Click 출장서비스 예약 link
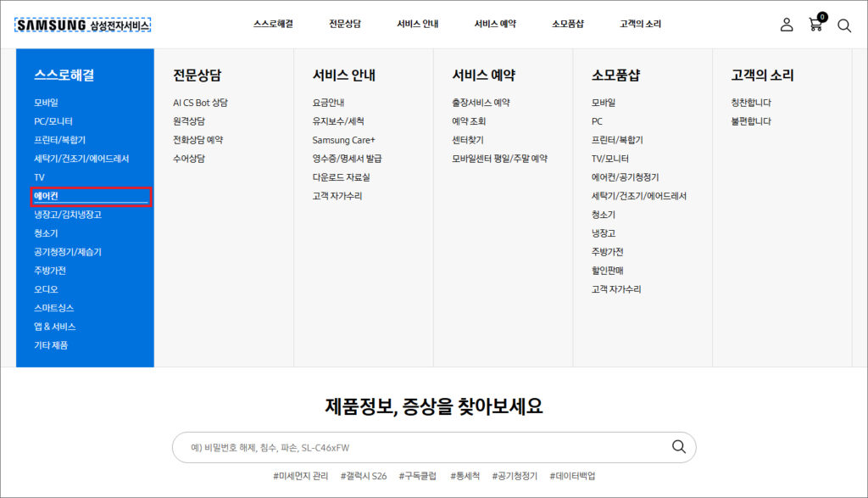 pos(481,104)
